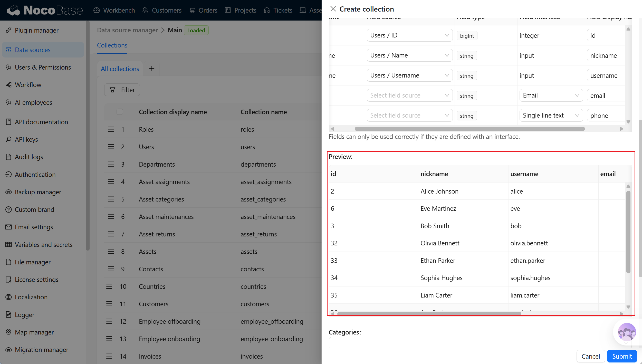
Task: Open the Customers top menu
Action: pyautogui.click(x=162, y=10)
